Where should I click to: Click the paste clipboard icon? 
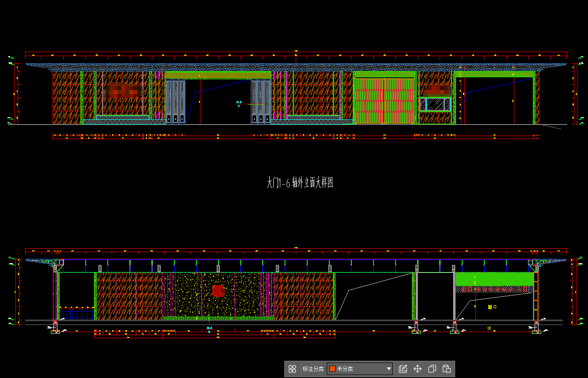click(446, 369)
